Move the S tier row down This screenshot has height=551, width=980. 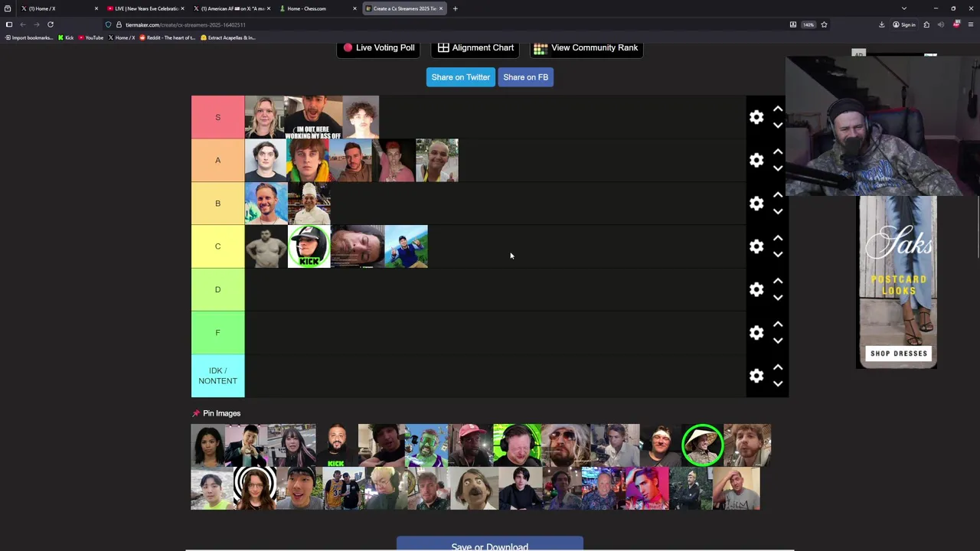pyautogui.click(x=778, y=126)
